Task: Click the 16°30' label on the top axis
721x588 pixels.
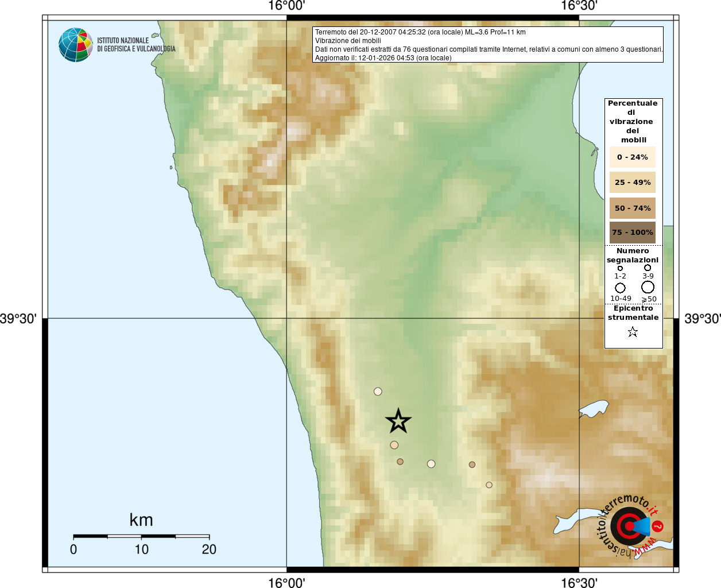Action: coord(579,6)
